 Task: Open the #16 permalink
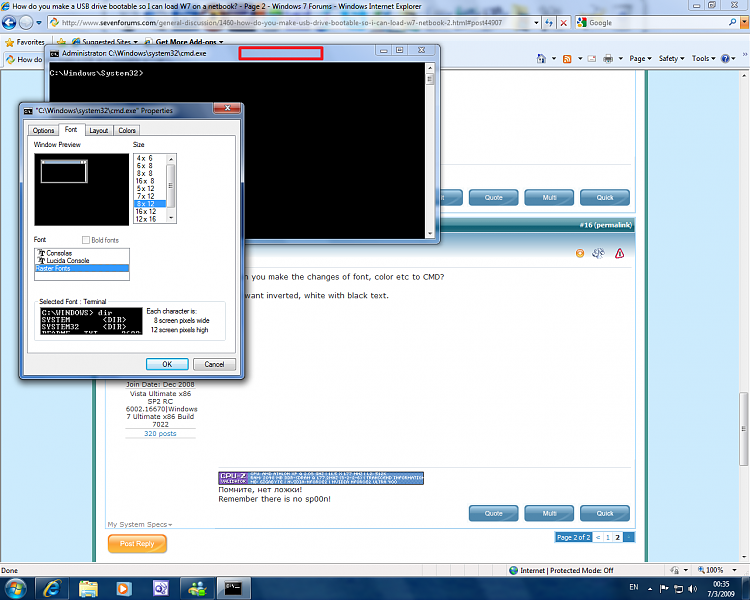pyautogui.click(x=606, y=225)
